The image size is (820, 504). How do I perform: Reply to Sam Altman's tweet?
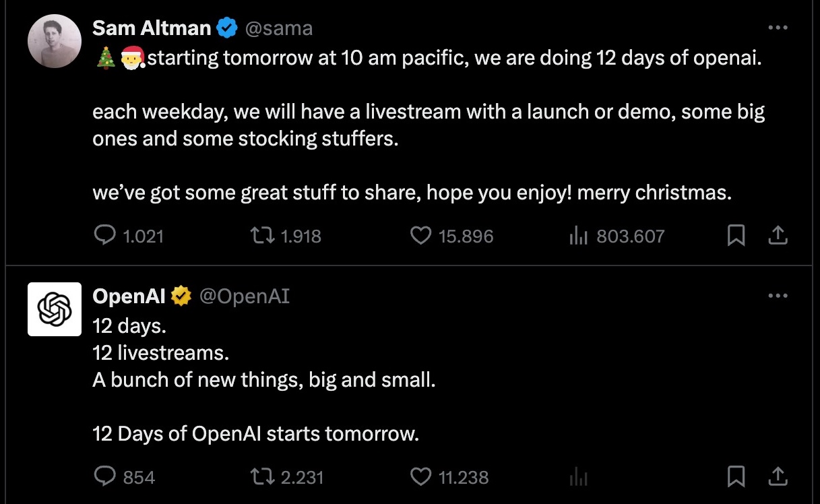click(104, 236)
